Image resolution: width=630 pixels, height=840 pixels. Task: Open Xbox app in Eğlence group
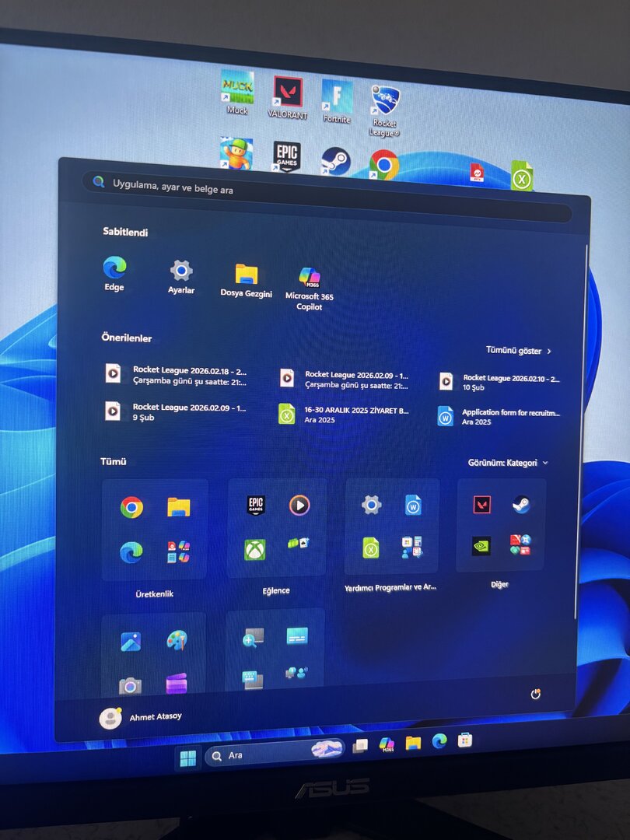(255, 550)
